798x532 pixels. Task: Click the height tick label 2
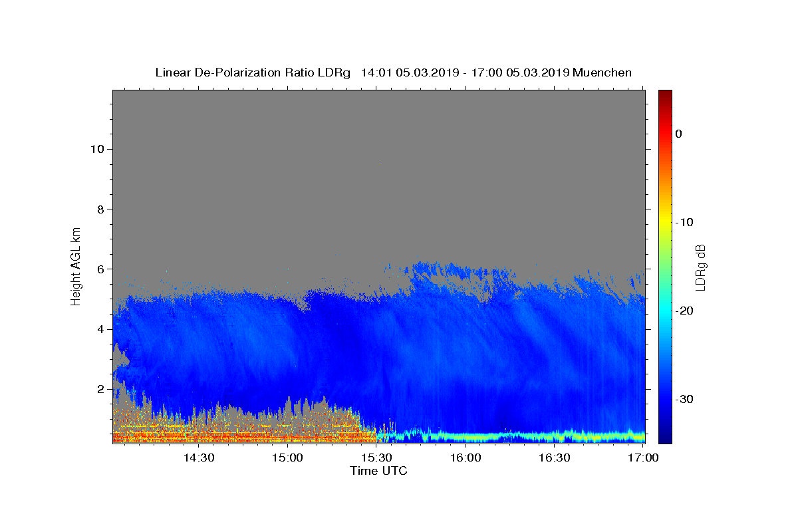101,389
